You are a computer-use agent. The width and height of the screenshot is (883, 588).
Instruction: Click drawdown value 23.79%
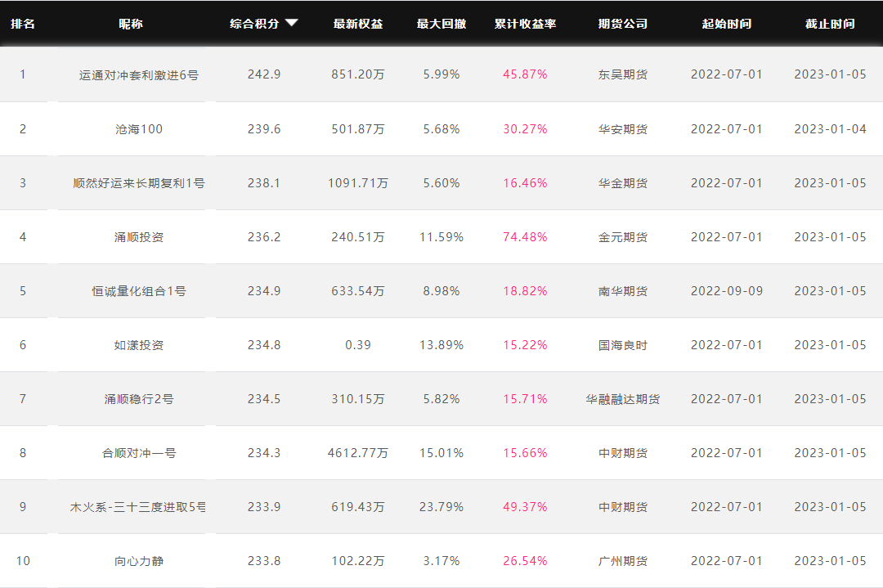pyautogui.click(x=441, y=507)
